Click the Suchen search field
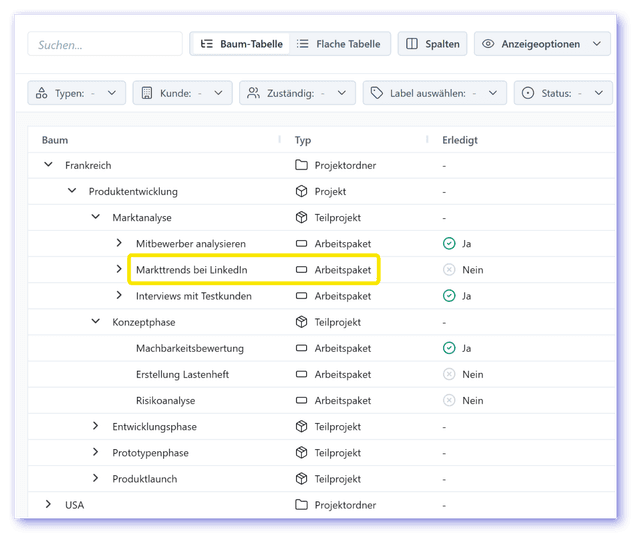The width and height of the screenshot is (640, 542). click(x=104, y=44)
